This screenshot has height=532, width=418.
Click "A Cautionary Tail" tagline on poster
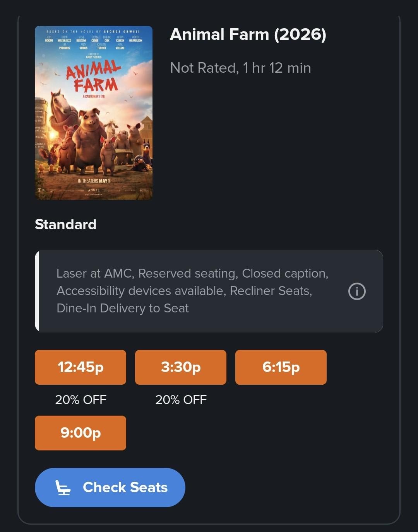tap(94, 96)
